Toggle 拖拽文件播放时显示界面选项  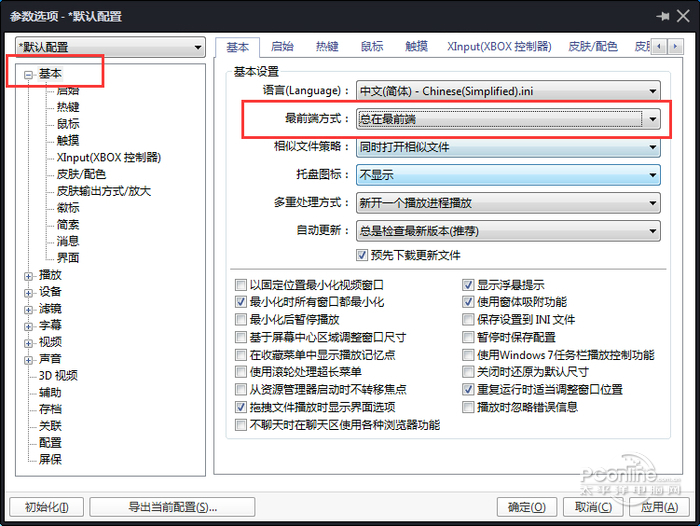pos(241,407)
